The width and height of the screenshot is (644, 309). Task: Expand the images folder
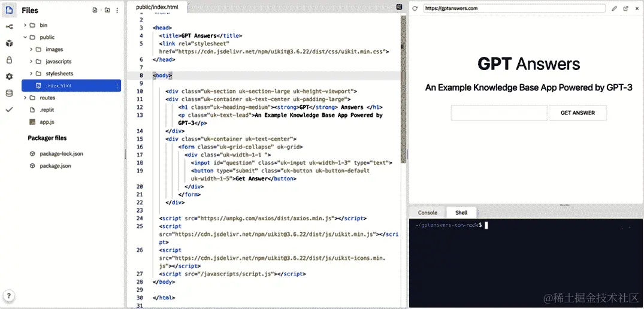coord(31,49)
